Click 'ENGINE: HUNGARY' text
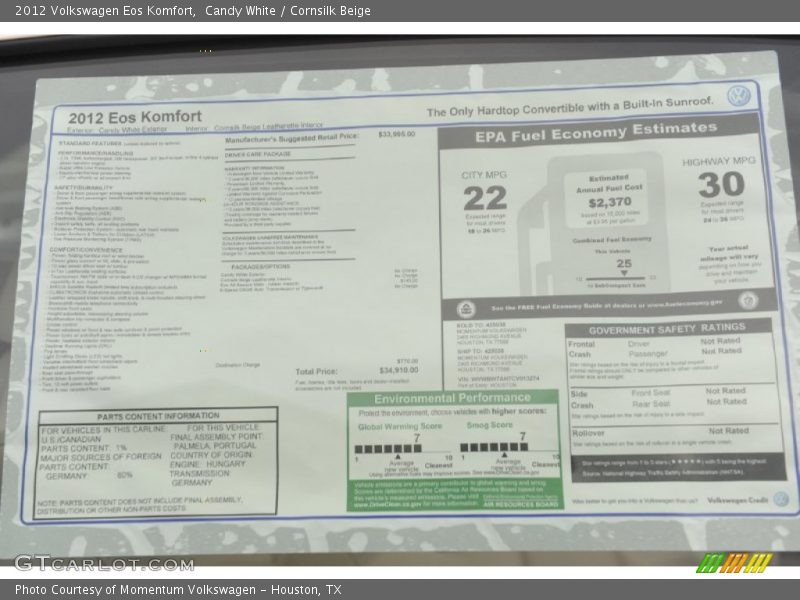The height and width of the screenshot is (600, 800). [x=208, y=464]
